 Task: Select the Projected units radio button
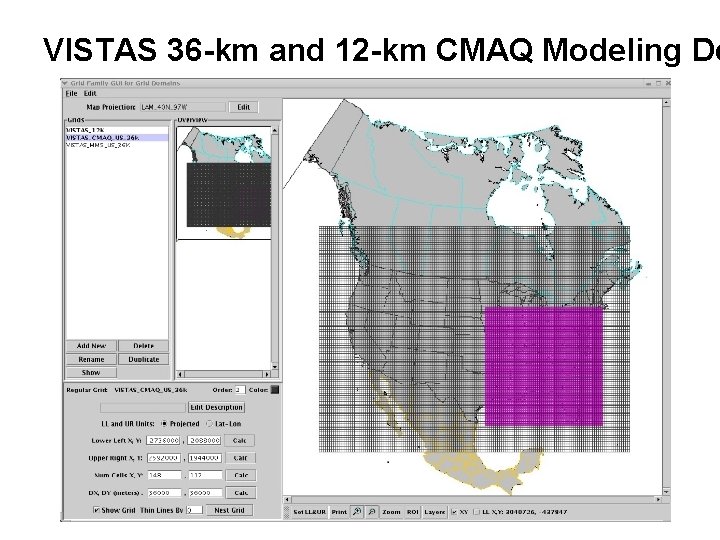coord(164,423)
